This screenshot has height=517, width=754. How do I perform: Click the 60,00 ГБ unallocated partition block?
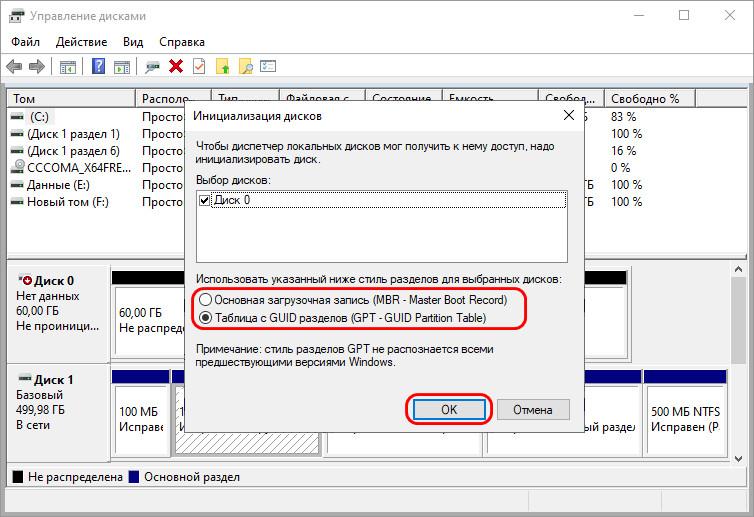(x=149, y=321)
